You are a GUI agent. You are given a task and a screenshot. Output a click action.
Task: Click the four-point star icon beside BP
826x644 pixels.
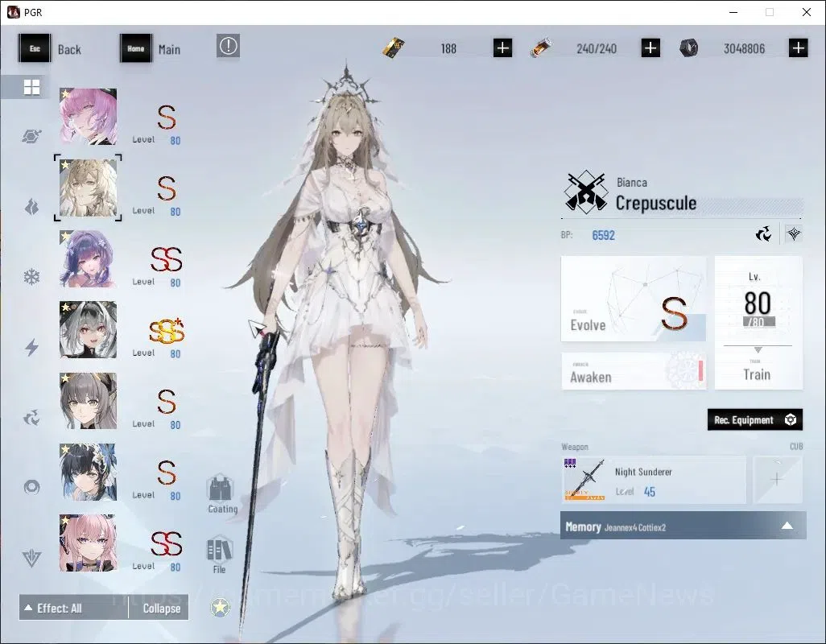794,233
